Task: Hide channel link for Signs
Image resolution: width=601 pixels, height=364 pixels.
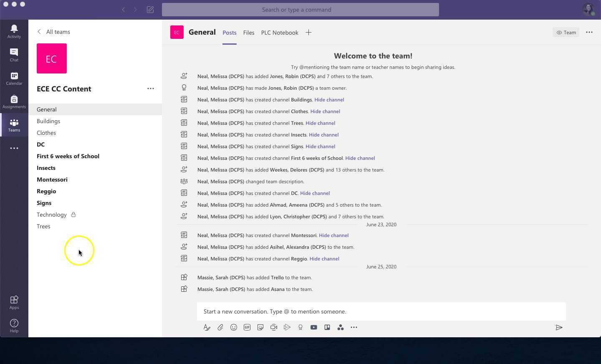Action: [321, 147]
